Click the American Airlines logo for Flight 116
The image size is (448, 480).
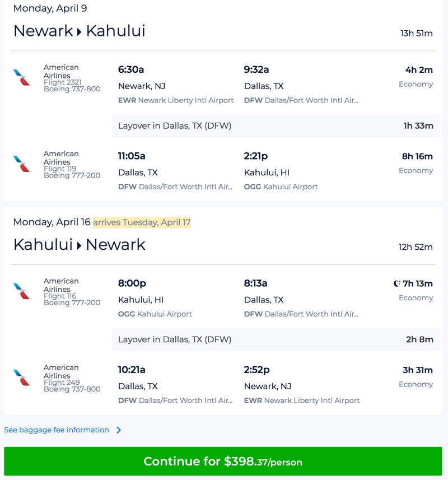(22, 291)
